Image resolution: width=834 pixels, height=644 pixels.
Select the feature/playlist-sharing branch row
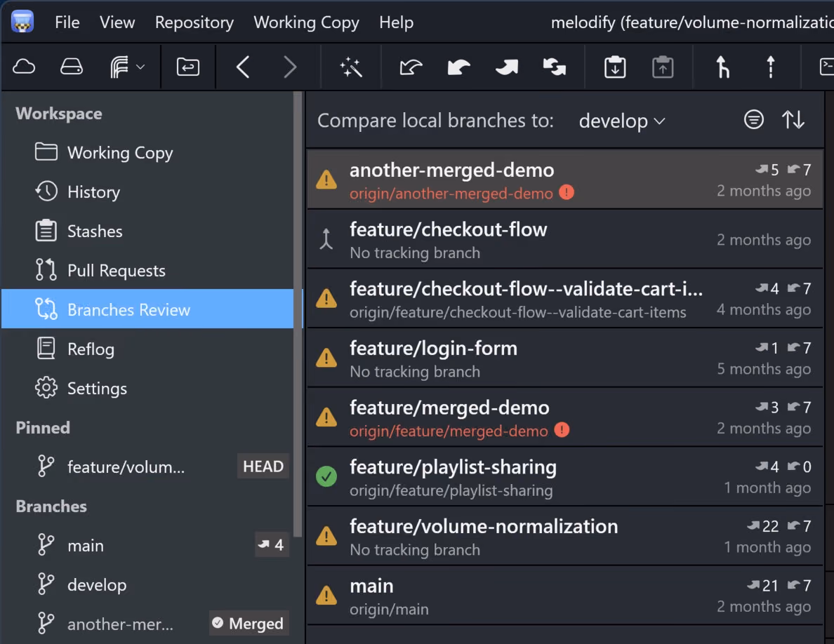(x=565, y=476)
